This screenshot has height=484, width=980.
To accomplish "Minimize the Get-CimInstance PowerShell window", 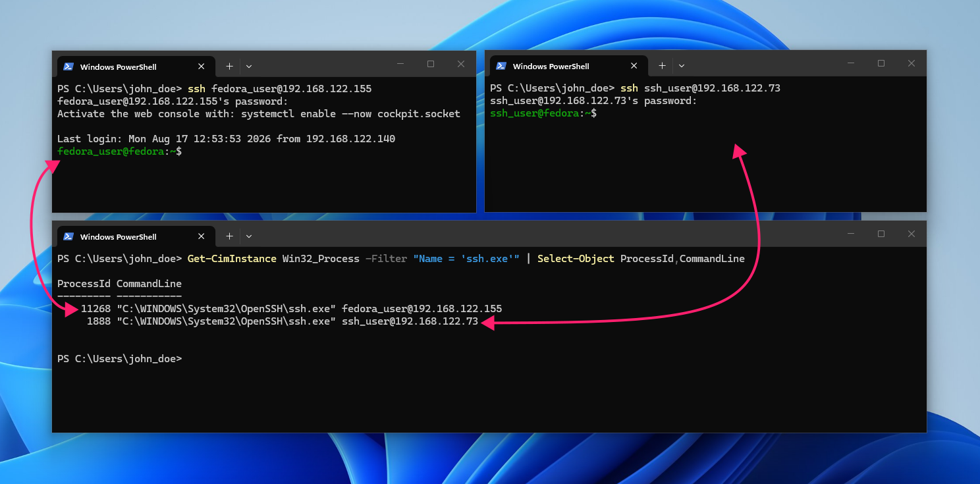I will (x=851, y=234).
